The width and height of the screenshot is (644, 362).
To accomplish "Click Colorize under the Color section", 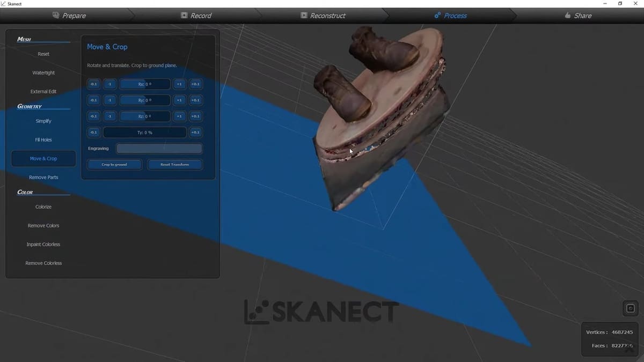I will pyautogui.click(x=43, y=206).
